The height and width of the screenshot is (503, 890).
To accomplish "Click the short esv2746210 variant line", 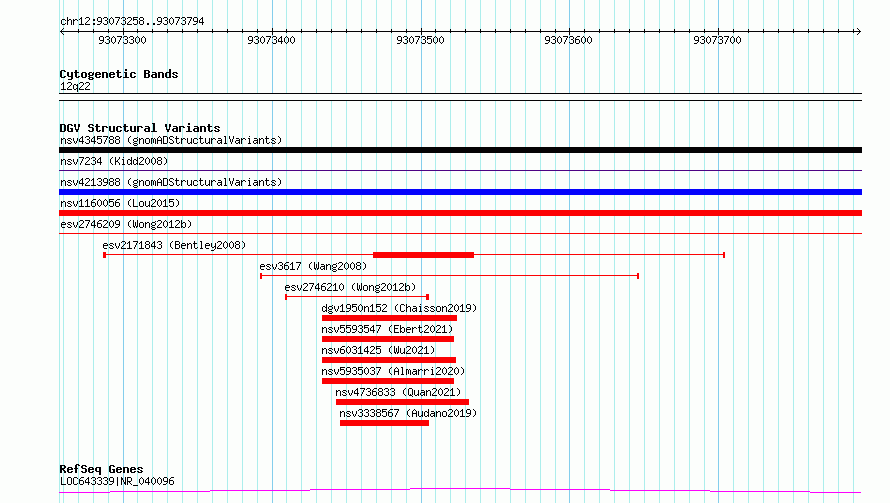I will 357,297.
